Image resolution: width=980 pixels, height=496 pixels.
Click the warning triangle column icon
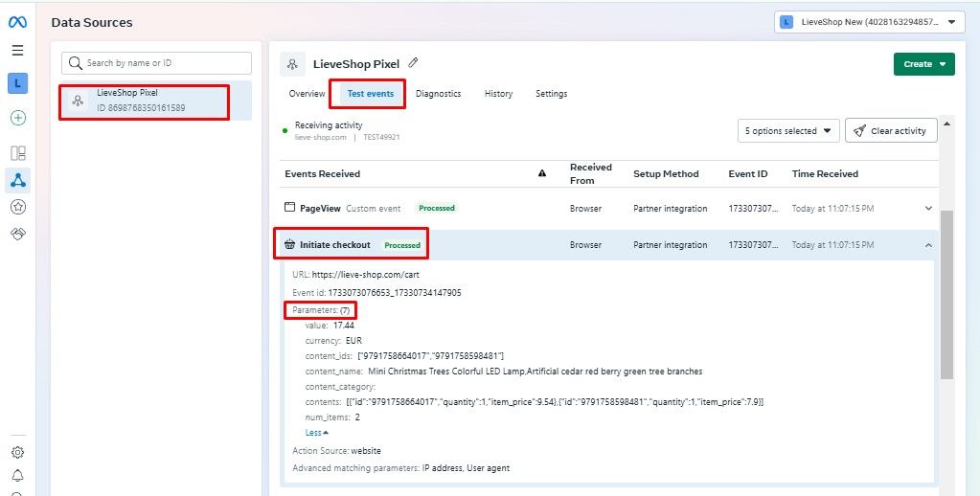pos(542,173)
